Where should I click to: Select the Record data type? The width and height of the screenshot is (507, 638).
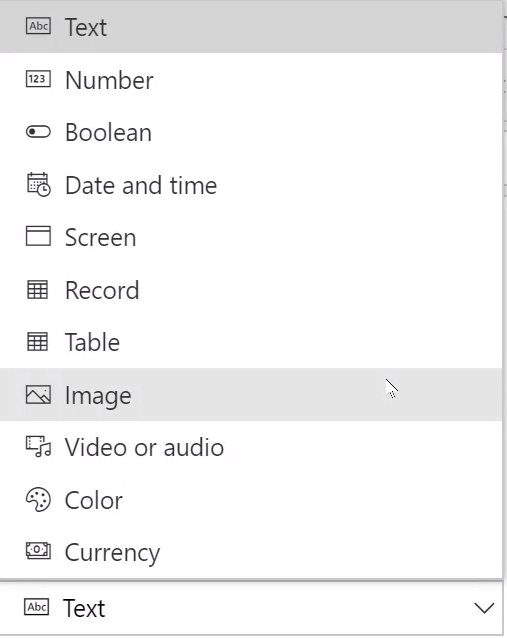251,290
